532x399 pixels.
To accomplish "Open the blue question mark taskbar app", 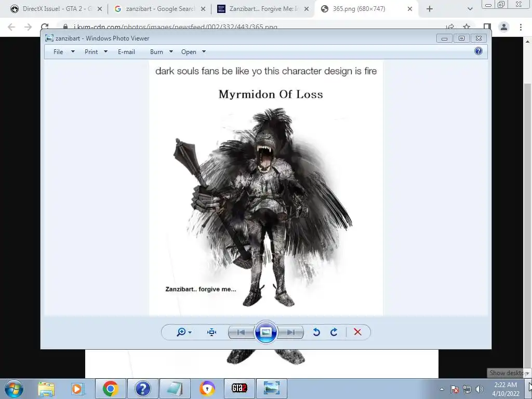I will tap(143, 389).
